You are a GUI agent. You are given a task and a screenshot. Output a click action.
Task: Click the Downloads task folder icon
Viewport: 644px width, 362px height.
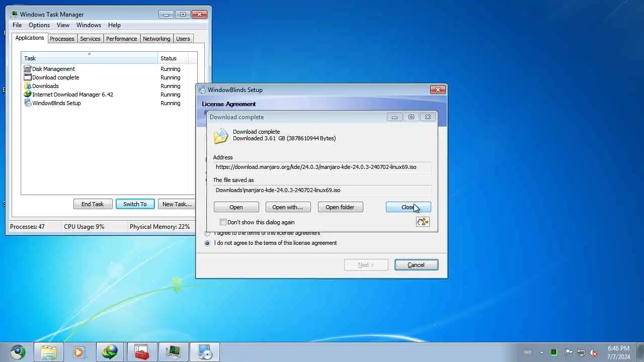tap(28, 86)
